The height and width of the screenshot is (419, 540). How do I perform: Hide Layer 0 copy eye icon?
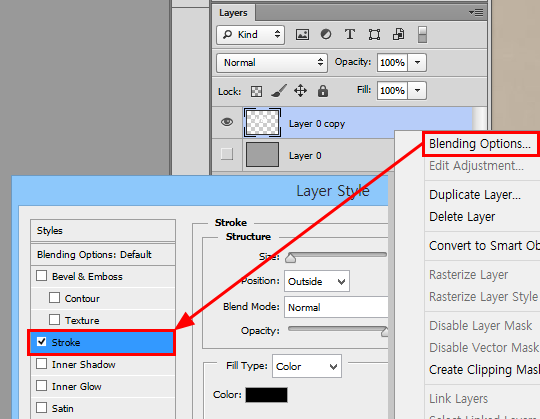coord(227,122)
